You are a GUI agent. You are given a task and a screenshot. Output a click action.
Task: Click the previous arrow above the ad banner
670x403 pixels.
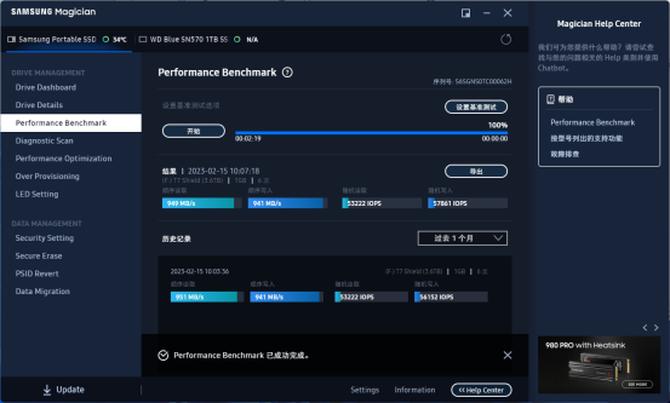(645, 328)
